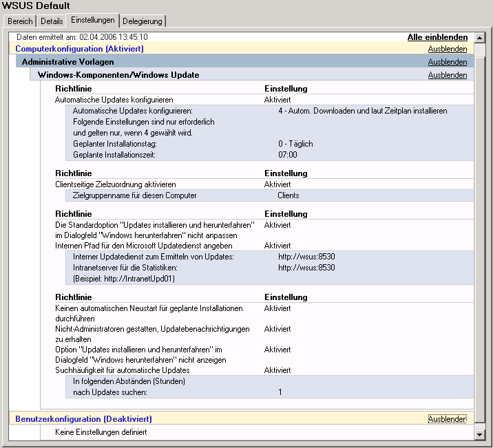Select the Computerkonfiguration (Aktiviert) heading
The image size is (493, 448).
pyautogui.click(x=80, y=49)
